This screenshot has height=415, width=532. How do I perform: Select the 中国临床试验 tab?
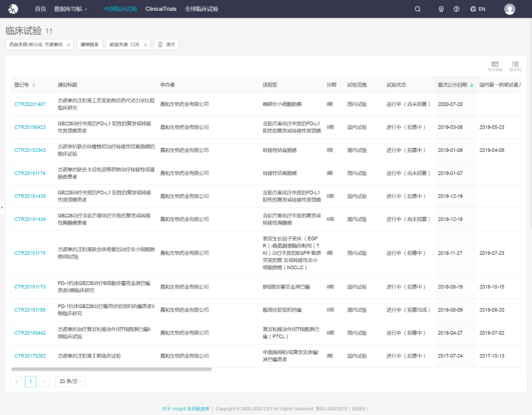[x=121, y=9]
